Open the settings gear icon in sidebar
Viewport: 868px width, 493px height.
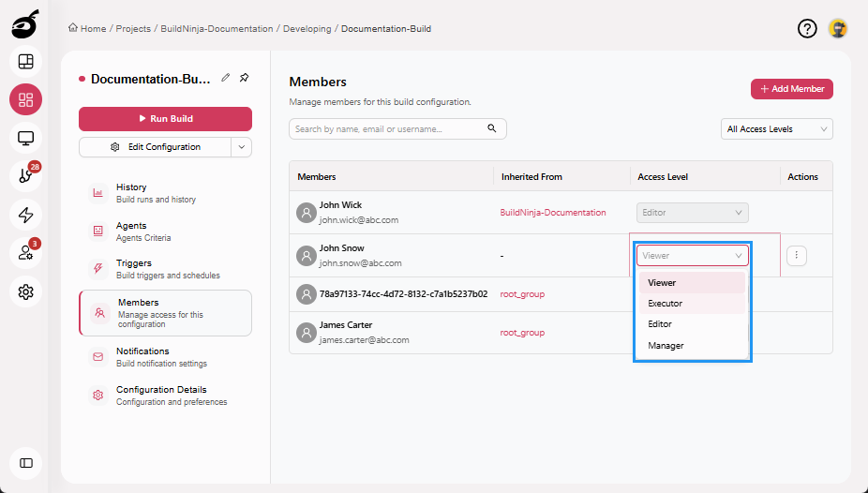(x=25, y=291)
